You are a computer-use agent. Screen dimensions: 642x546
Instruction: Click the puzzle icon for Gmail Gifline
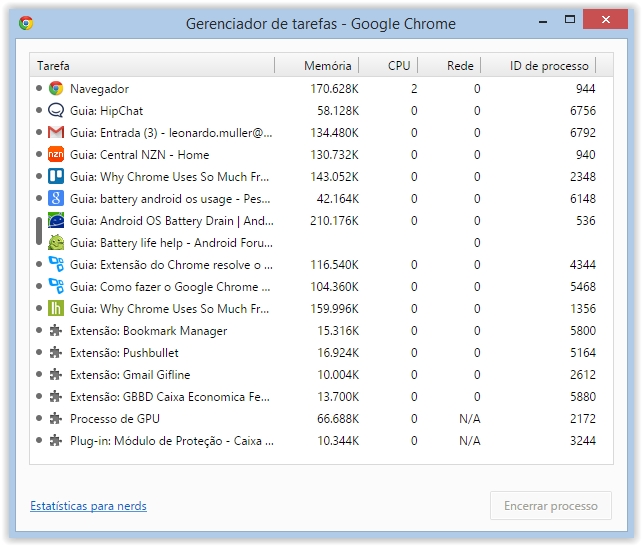click(56, 375)
